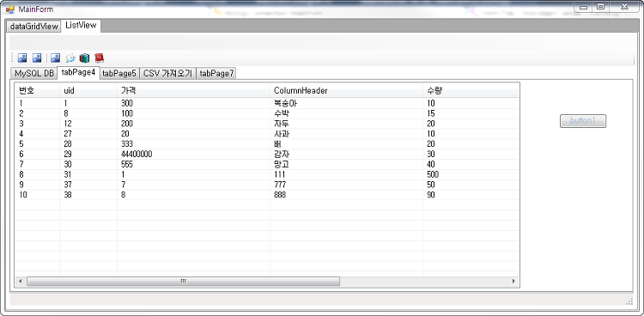644x316 pixels.
Task: Click the uid value 27
Action: 68,134
